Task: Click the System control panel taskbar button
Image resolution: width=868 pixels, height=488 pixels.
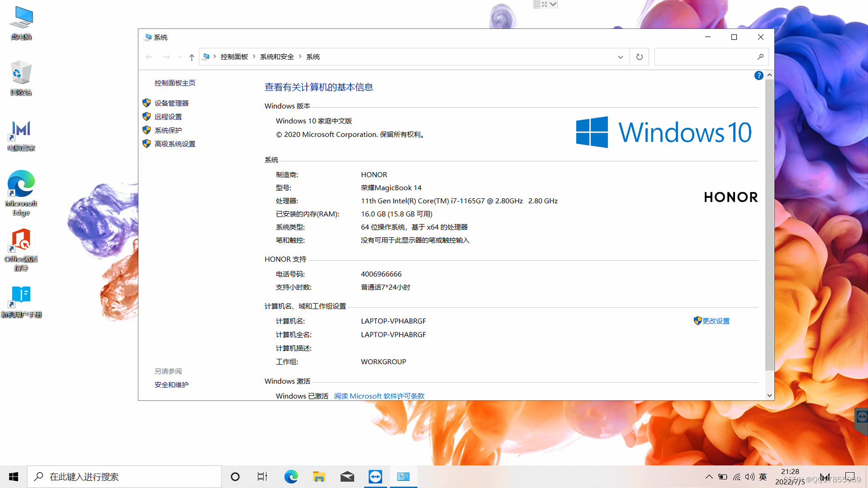Action: [403, 476]
